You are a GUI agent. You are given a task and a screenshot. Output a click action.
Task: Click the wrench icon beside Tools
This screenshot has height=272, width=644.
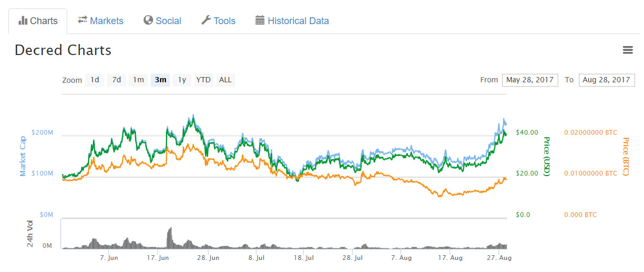tap(206, 20)
